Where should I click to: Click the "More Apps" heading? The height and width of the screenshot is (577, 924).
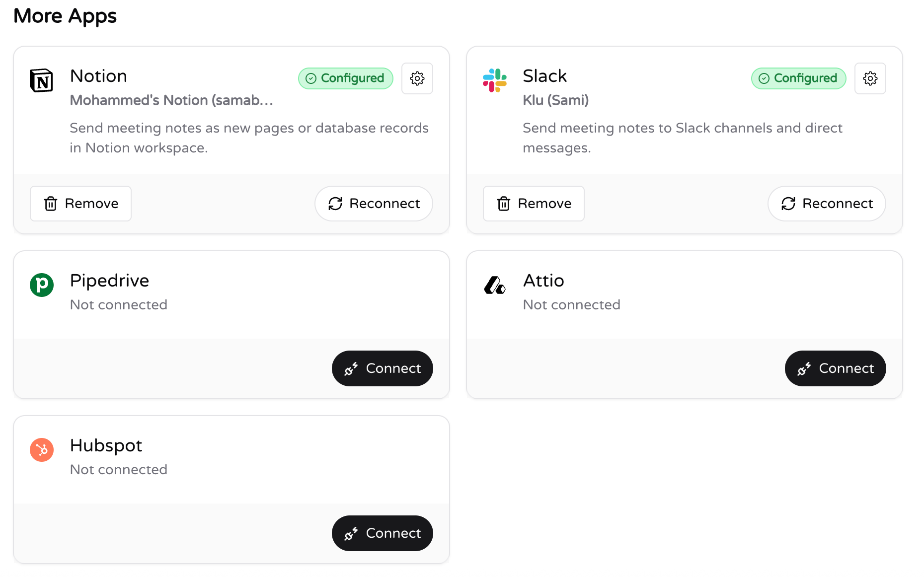65,16
